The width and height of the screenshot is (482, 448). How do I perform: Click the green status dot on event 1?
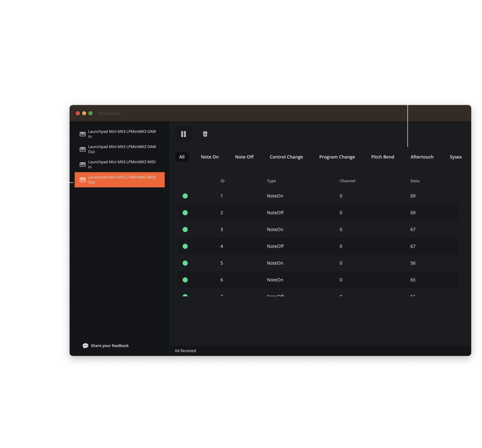pos(185,196)
